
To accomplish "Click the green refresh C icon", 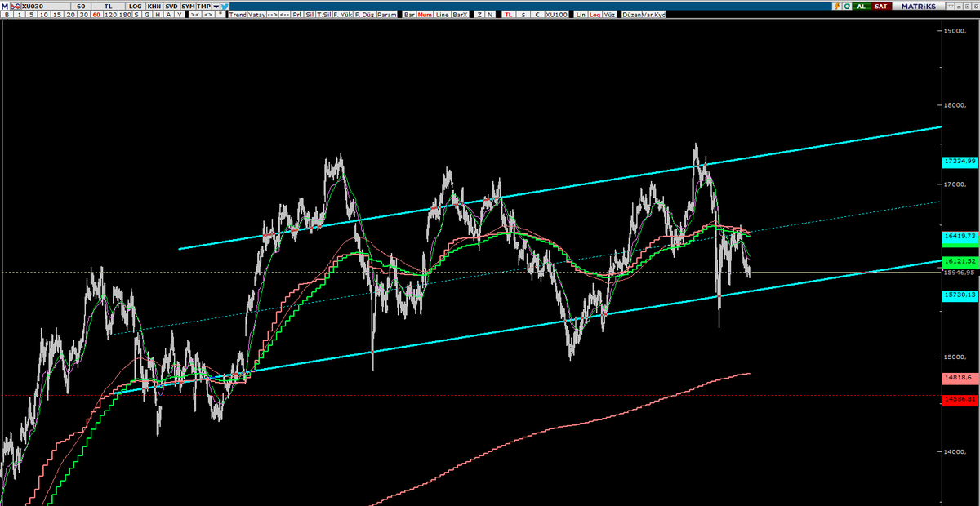I will [848, 6].
